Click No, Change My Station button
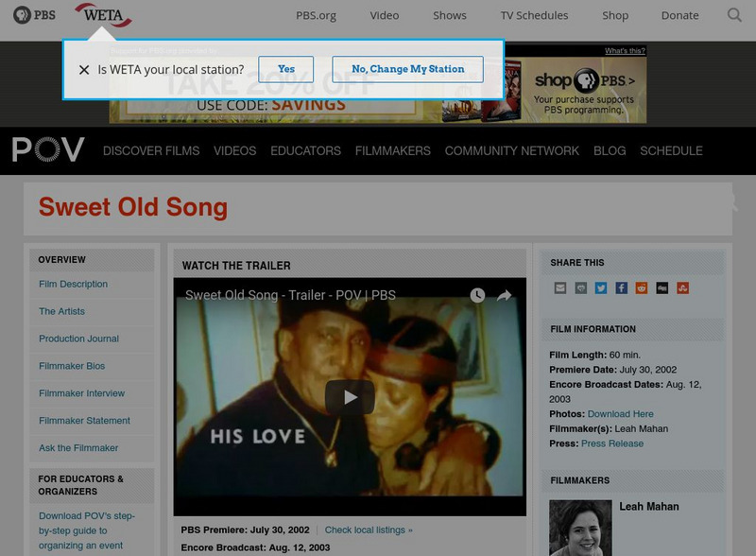 point(408,69)
